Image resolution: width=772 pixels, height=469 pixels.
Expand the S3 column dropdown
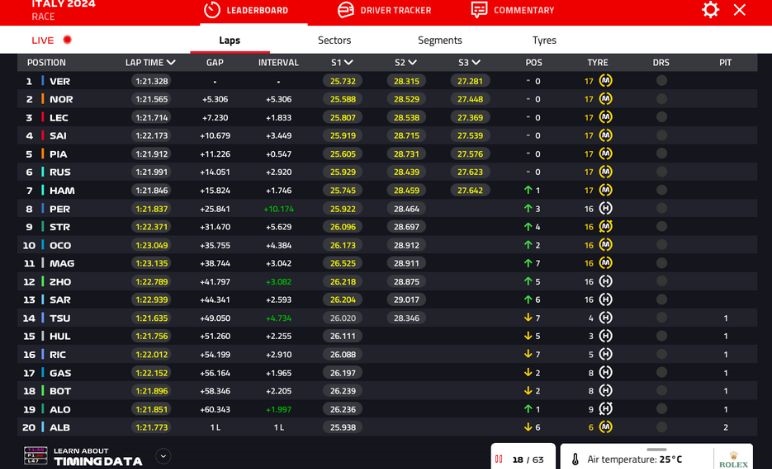[x=476, y=62]
